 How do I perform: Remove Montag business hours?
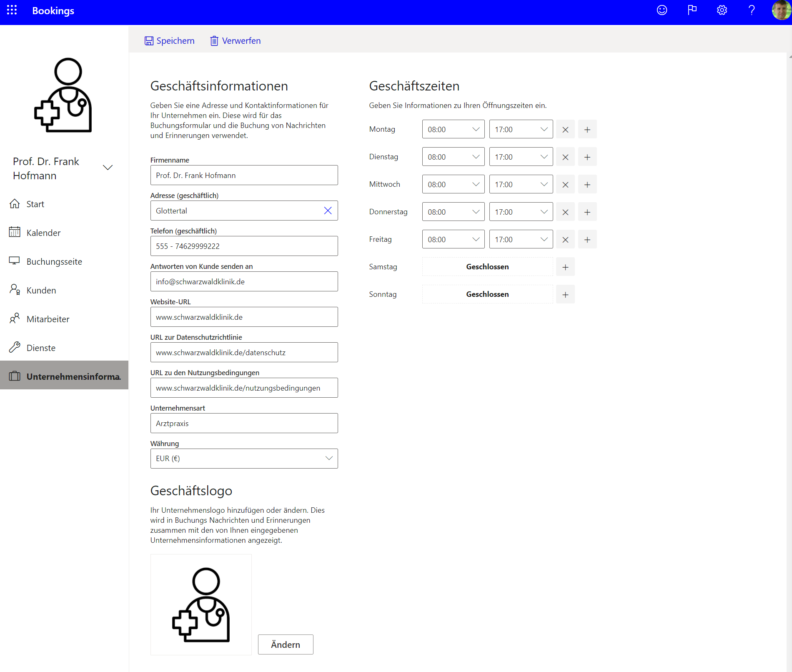(565, 130)
